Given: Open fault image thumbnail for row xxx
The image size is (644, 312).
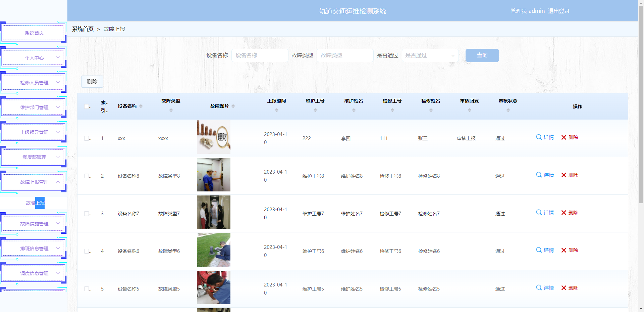Looking at the screenshot, I should [x=214, y=137].
